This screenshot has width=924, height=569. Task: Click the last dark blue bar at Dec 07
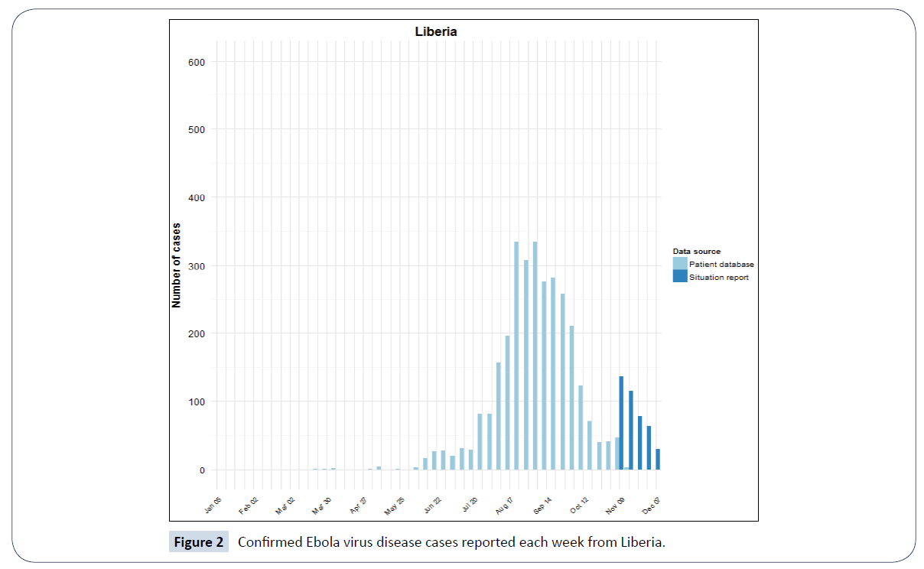pyautogui.click(x=658, y=459)
